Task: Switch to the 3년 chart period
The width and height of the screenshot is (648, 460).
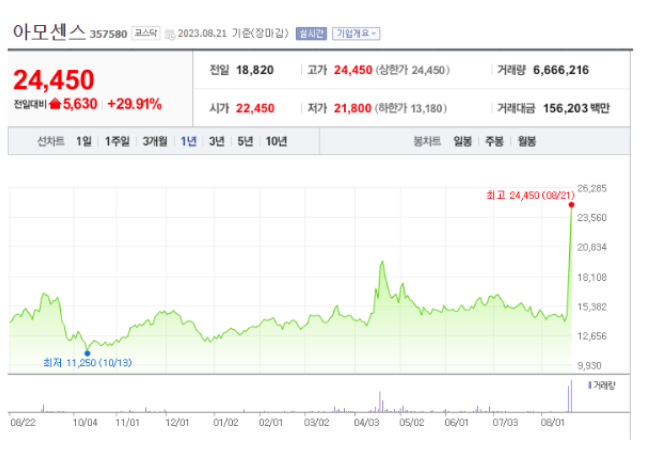Action: [x=217, y=141]
